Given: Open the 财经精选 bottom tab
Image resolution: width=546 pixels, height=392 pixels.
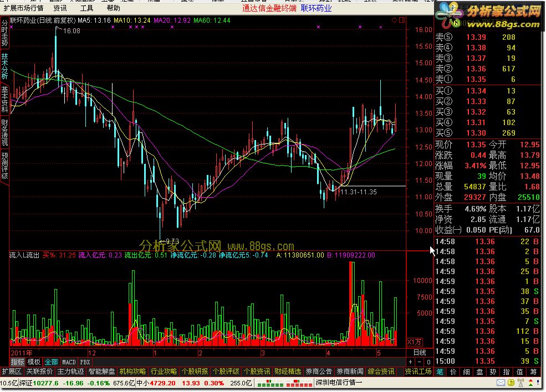Looking at the screenshot, I should pyautogui.click(x=288, y=372).
